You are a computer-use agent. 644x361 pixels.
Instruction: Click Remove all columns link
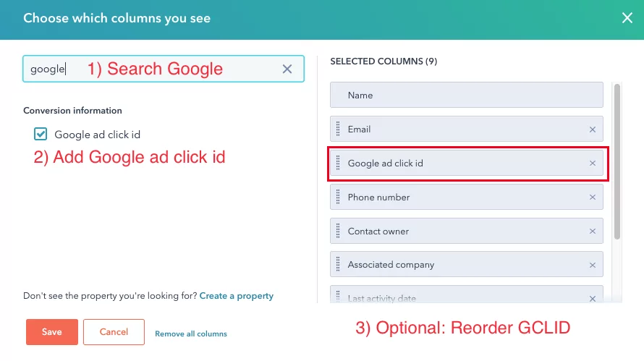(191, 334)
